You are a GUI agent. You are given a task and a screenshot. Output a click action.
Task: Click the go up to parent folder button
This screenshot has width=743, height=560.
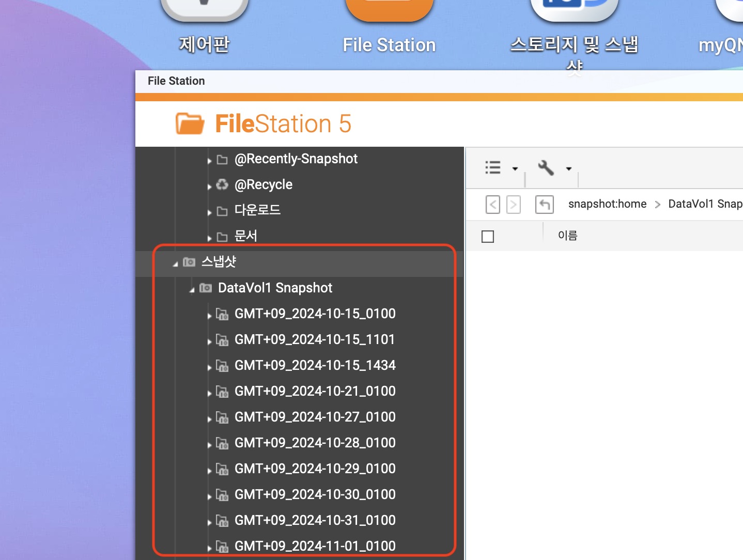[x=545, y=205]
